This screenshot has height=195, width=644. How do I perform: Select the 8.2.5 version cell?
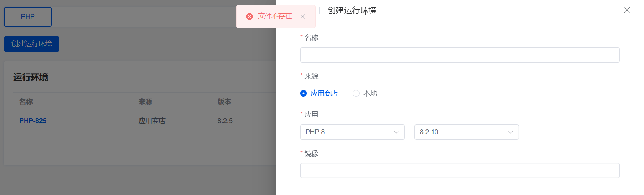(x=225, y=121)
